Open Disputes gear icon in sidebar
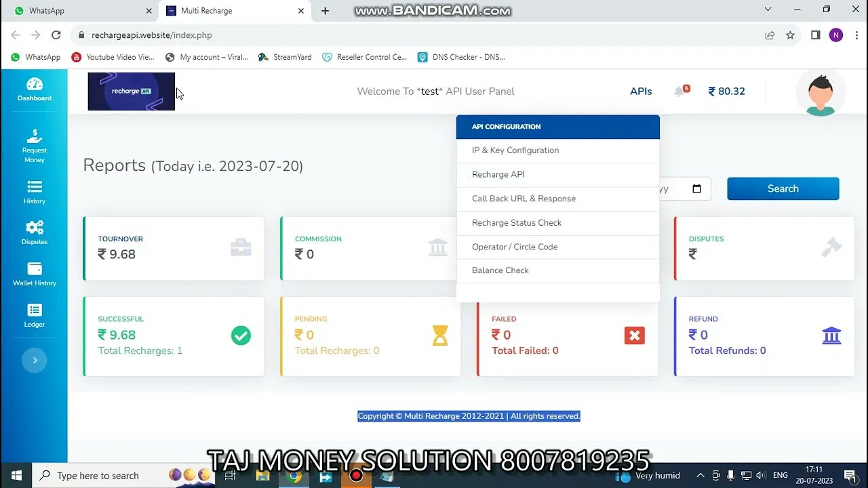868x488 pixels. (34, 232)
